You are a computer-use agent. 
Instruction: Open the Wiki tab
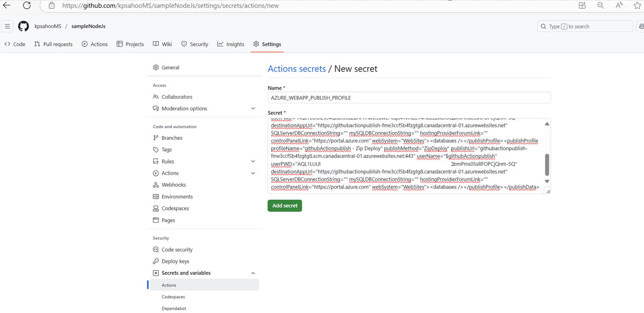[x=162, y=44]
